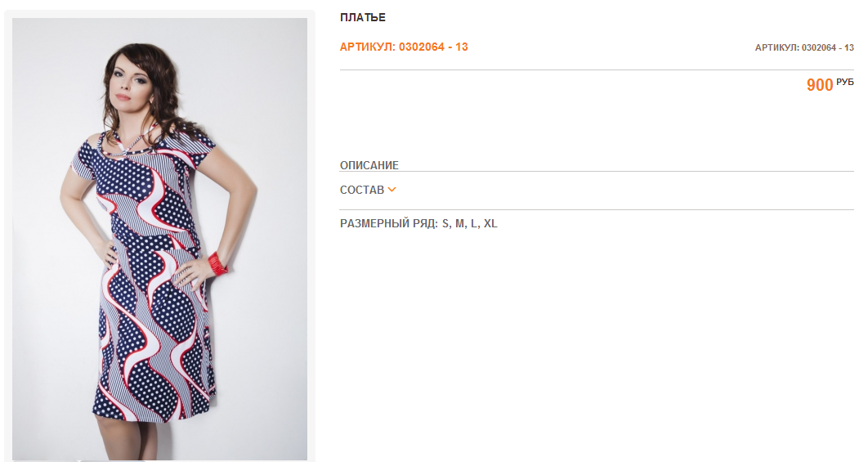Select size S in the size row

(445, 224)
